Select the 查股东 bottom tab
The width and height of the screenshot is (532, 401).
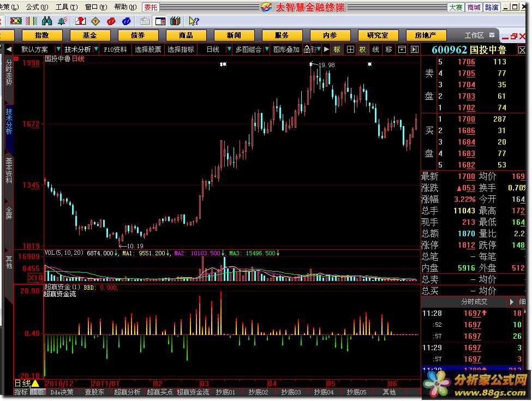(94, 392)
